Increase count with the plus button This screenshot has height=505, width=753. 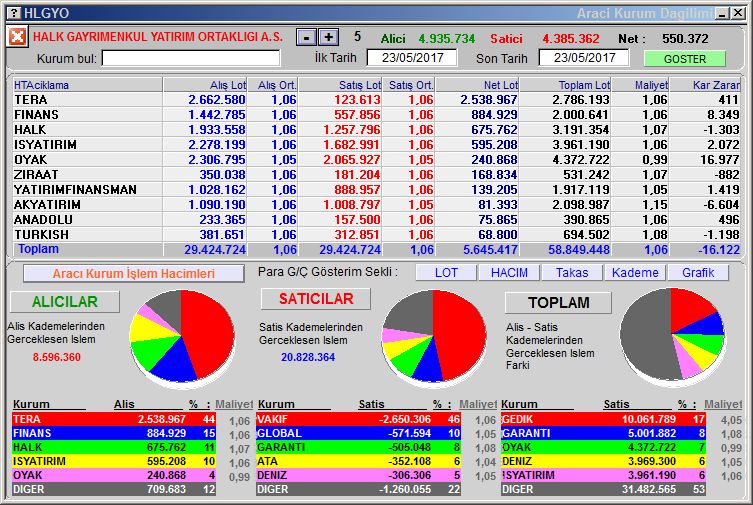pyautogui.click(x=329, y=37)
